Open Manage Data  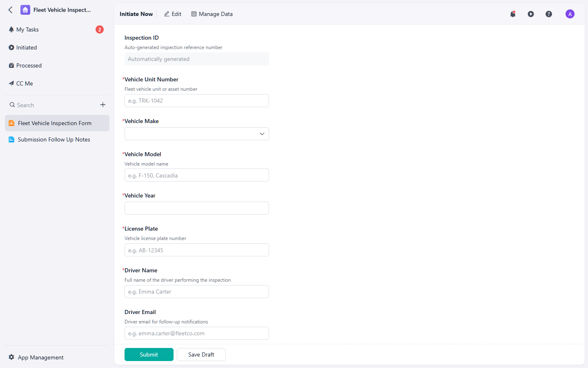[212, 14]
